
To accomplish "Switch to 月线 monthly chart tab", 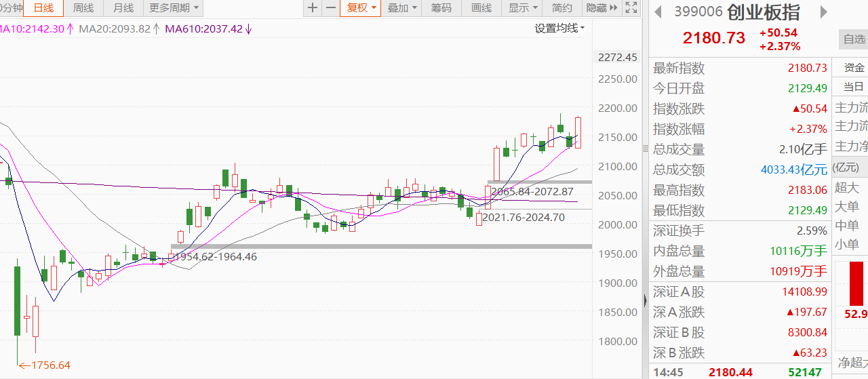I will tap(123, 8).
